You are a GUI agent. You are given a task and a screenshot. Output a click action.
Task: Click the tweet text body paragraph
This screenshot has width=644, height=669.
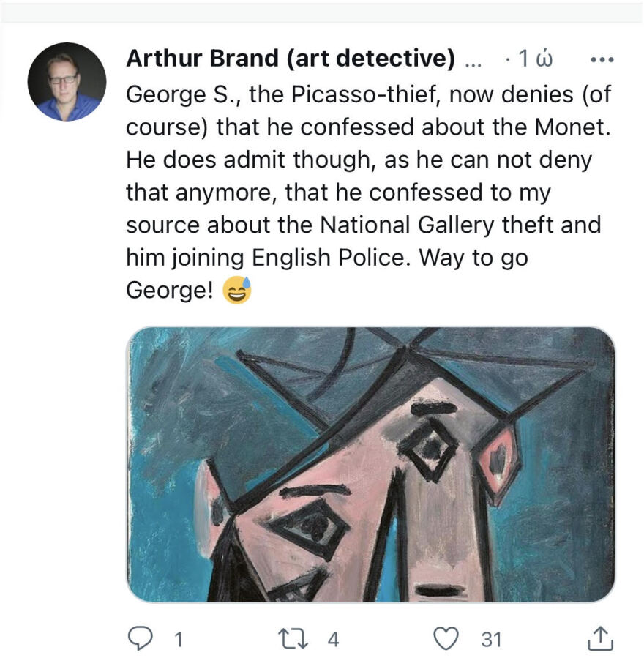[x=366, y=192]
